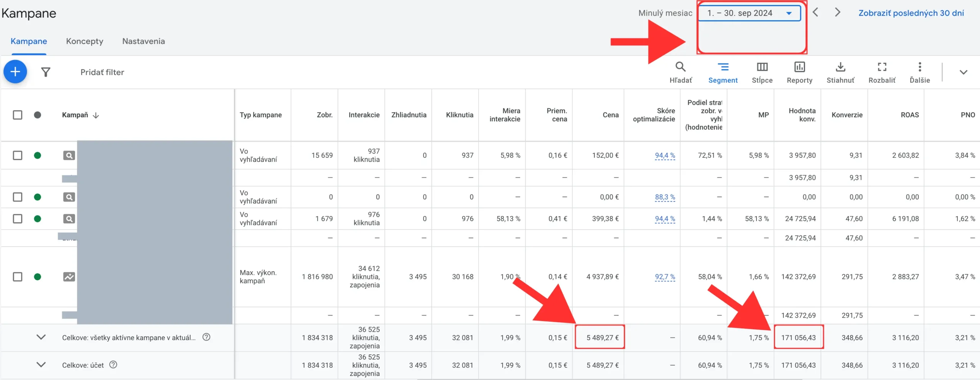Click help icon beside Celkove: účet
This screenshot has width=980, height=380.
coord(113,365)
